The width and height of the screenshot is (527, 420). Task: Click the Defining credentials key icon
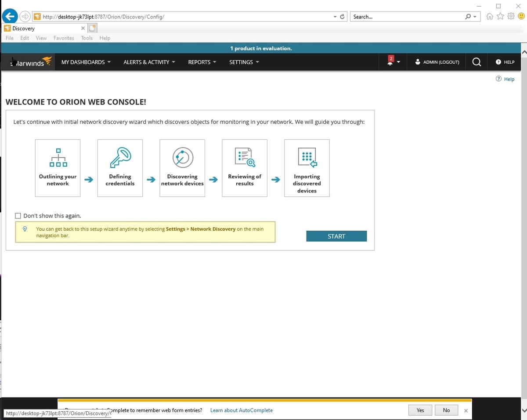point(120,157)
